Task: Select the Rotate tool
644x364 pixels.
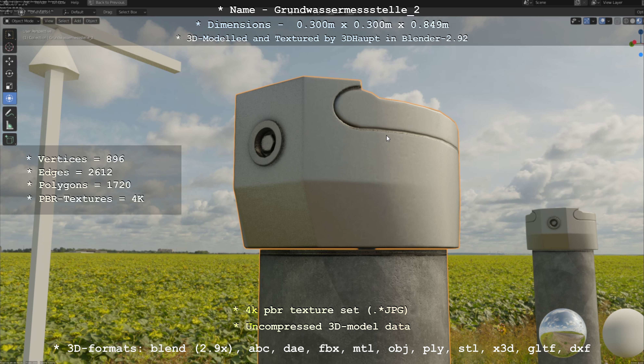Action: (x=9, y=73)
